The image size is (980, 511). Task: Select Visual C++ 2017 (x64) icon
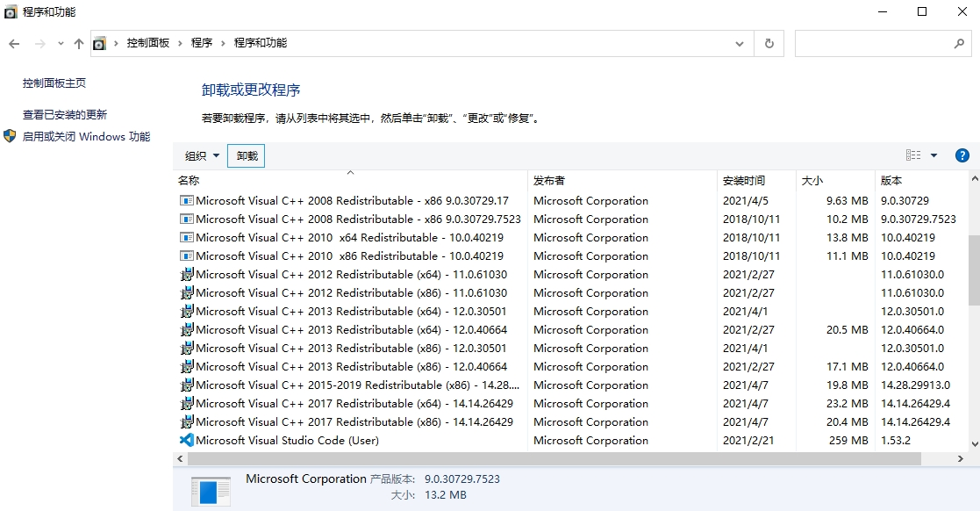(x=187, y=403)
